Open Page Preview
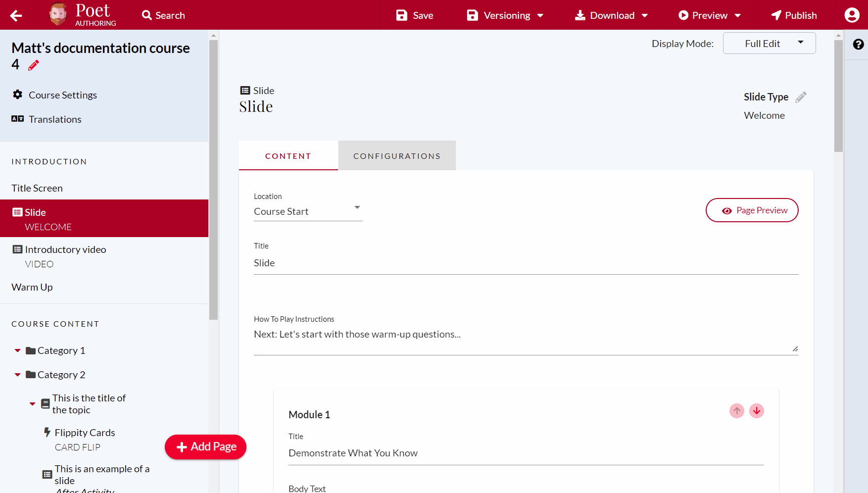The height and width of the screenshot is (493, 868). tap(752, 210)
